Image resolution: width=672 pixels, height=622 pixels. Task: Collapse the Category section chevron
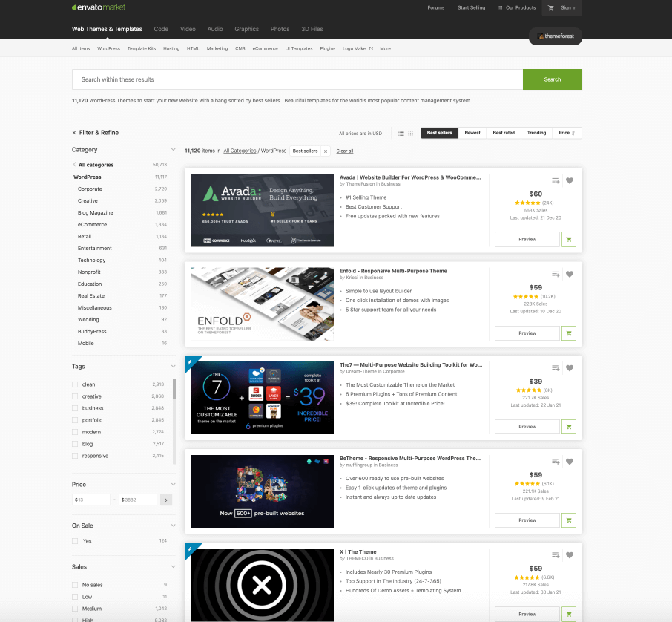[x=173, y=150]
